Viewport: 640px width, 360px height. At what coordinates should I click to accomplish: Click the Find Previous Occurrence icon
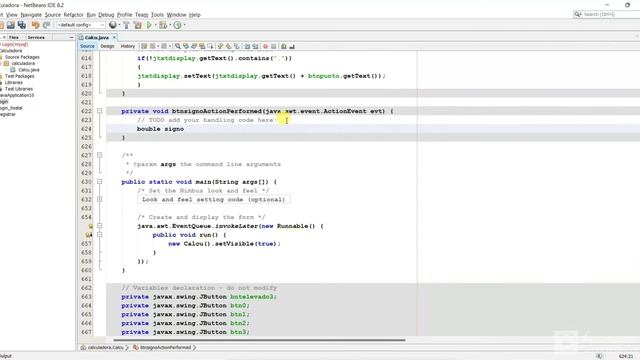pos(186,47)
